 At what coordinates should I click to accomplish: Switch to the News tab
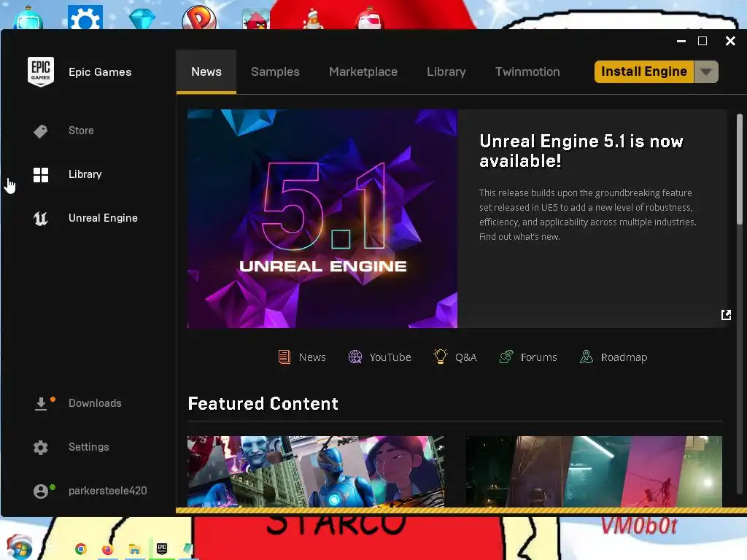click(206, 72)
